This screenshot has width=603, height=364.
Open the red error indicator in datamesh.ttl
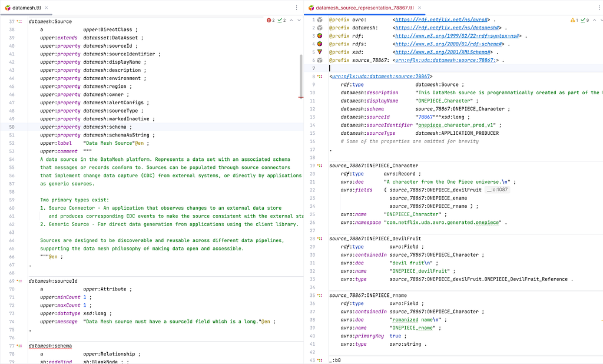[271, 21]
